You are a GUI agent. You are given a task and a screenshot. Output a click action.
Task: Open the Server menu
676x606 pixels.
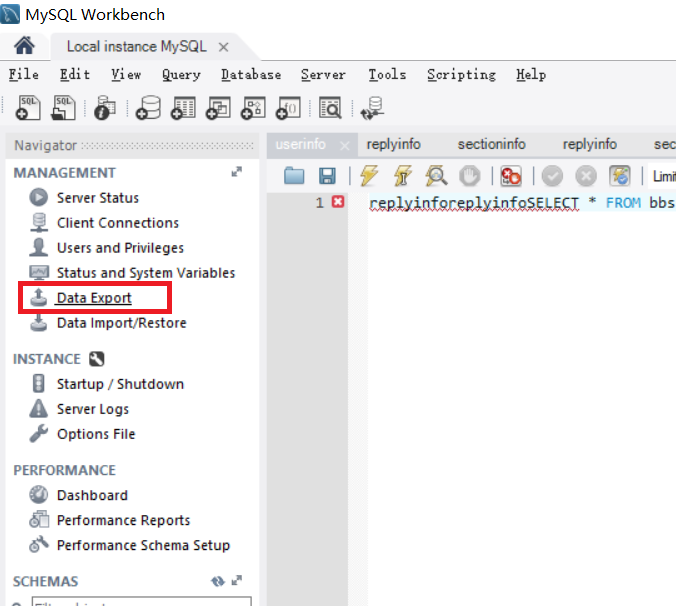pyautogui.click(x=323, y=75)
